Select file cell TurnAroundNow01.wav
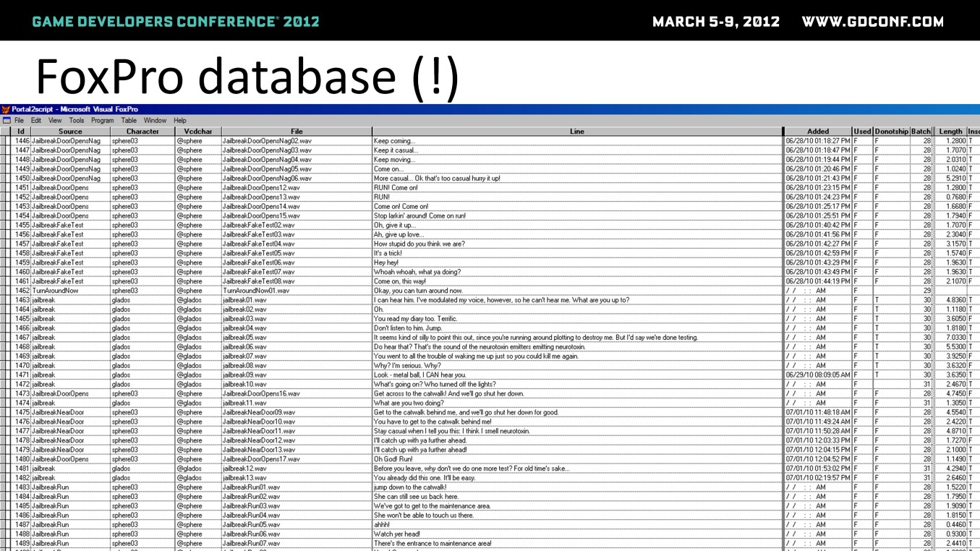The width and height of the screenshot is (980, 551). point(297,291)
